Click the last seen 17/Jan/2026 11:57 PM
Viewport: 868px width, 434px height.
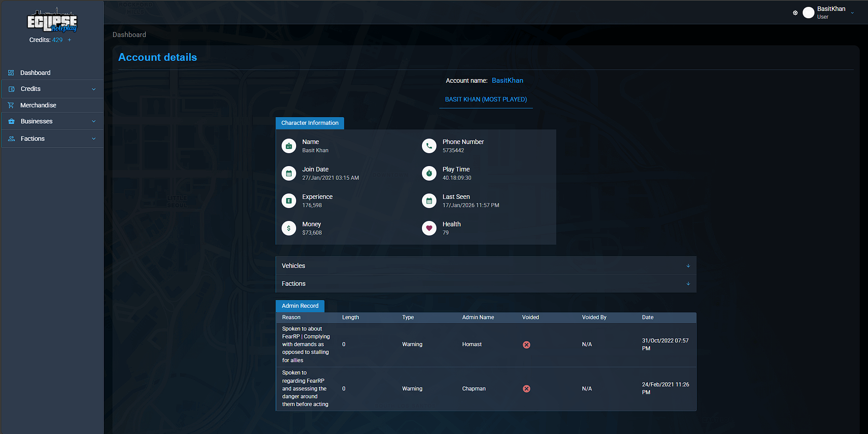click(471, 205)
